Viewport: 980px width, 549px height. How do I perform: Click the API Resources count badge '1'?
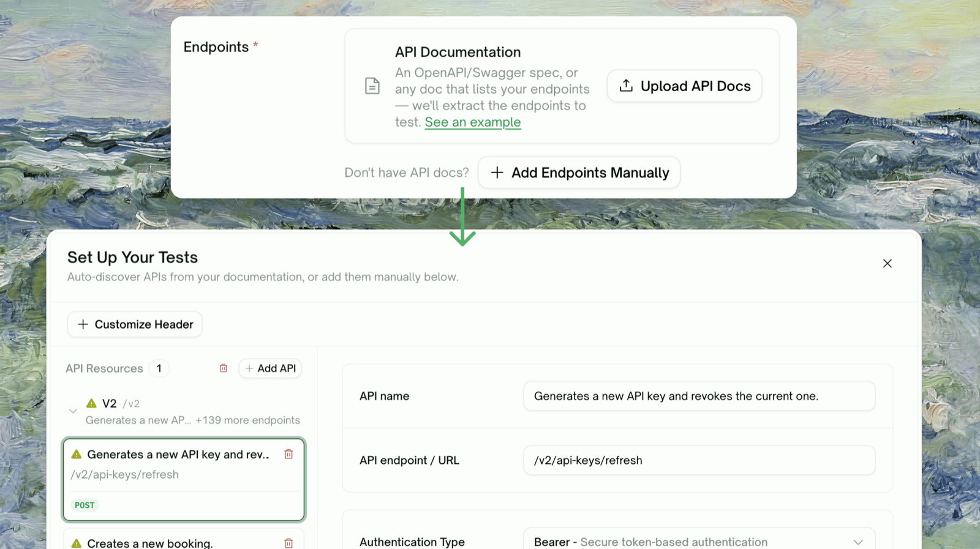click(x=159, y=368)
